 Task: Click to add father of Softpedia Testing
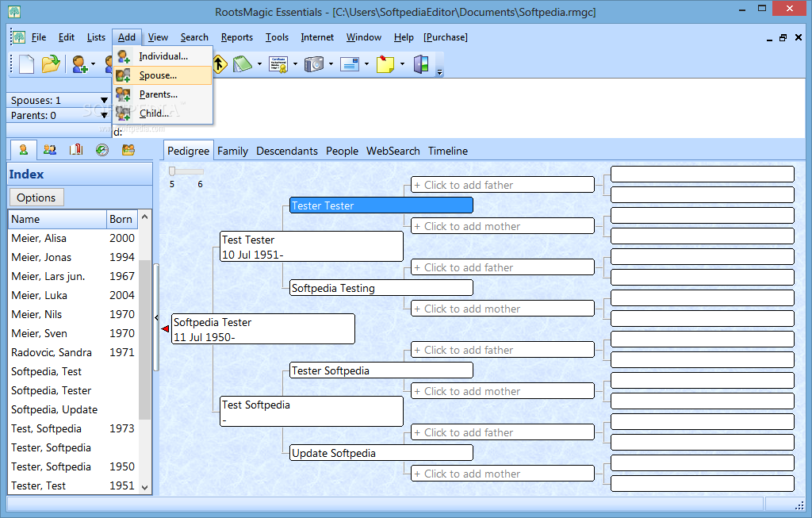click(503, 267)
